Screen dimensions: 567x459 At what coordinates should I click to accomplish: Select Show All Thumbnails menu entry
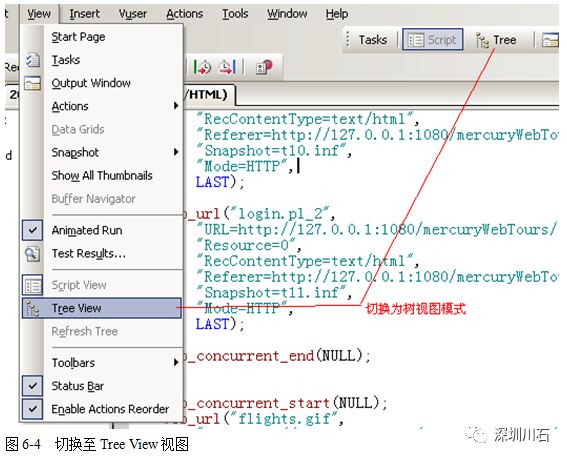click(x=102, y=176)
